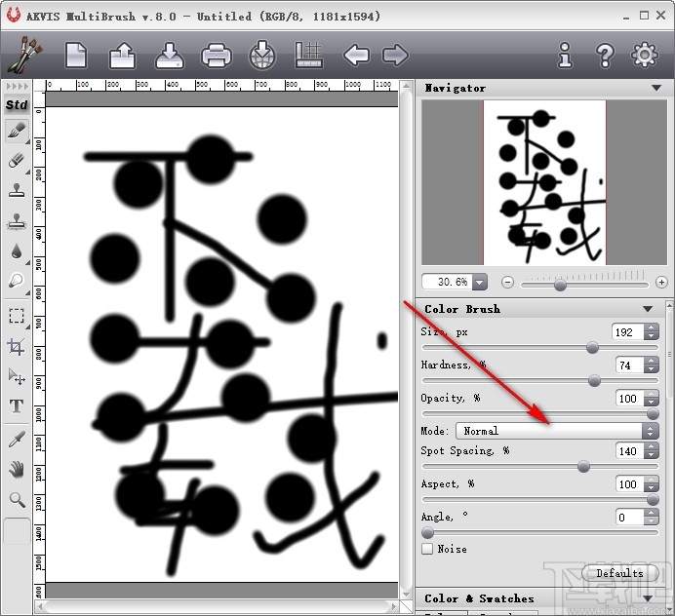Select the Text tool

(17, 405)
